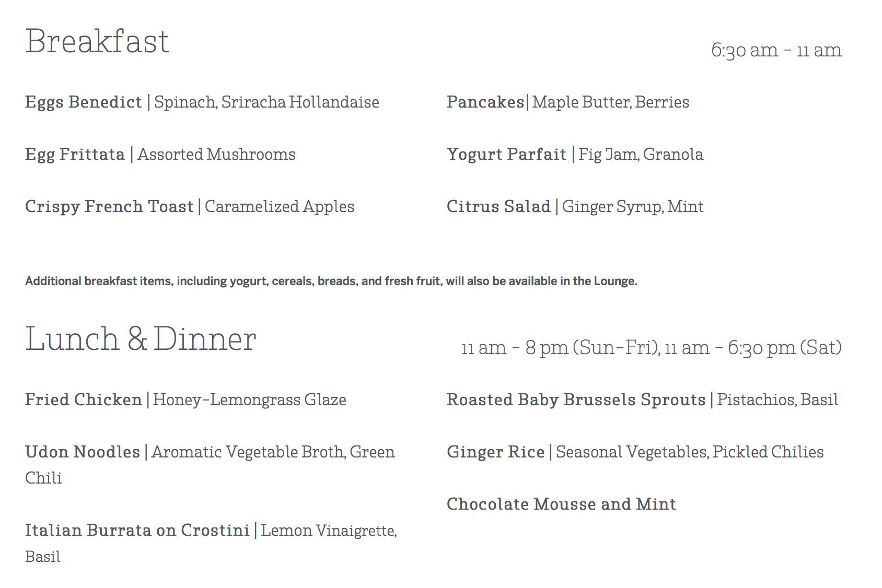The image size is (882, 588).
Task: Click the Lunch & Dinner heading
Action: coord(141,339)
